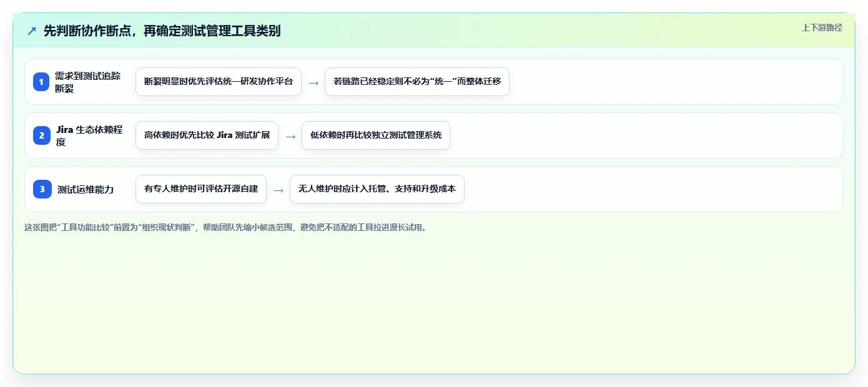Click the footnote starting 这张图把“工具功能比较”
The image size is (868, 387).
click(227, 228)
